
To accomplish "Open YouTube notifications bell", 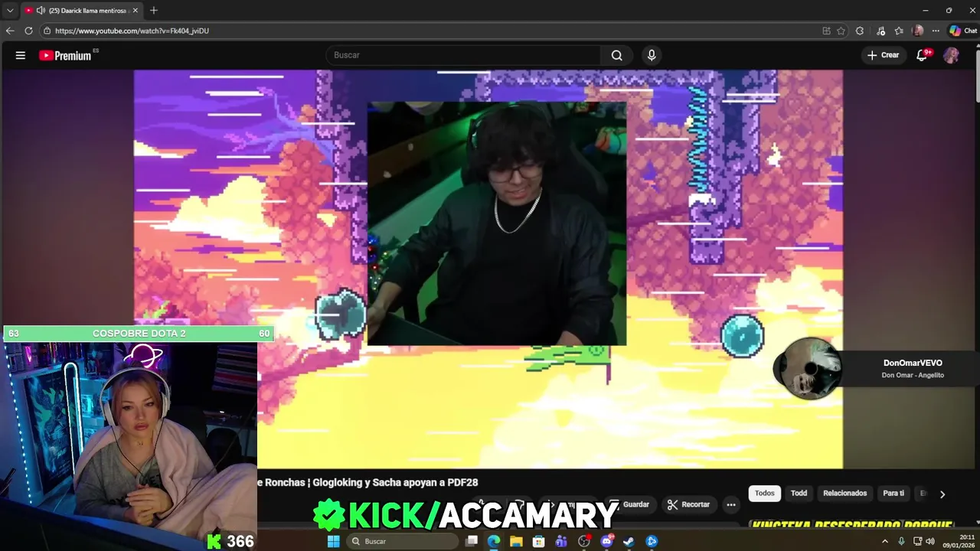I will (x=923, y=55).
